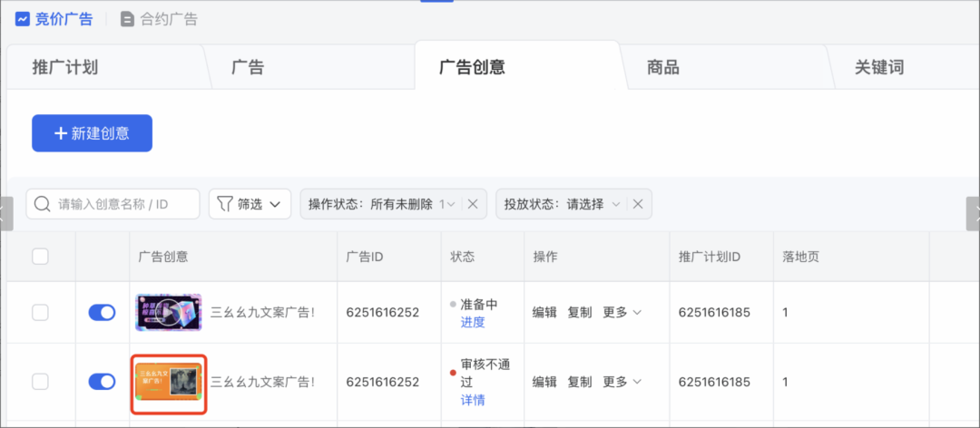Switch to the 推广计划 tab
The image size is (980, 428).
click(x=65, y=67)
